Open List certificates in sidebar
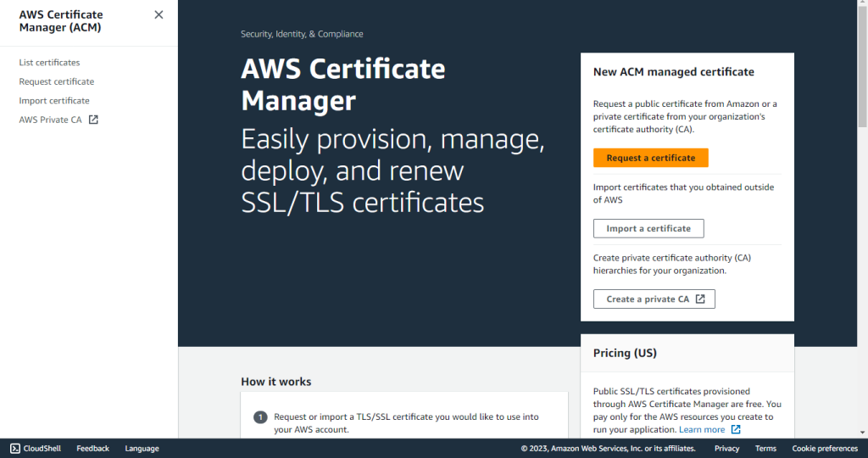Image resolution: width=868 pixels, height=458 pixels. pos(49,63)
